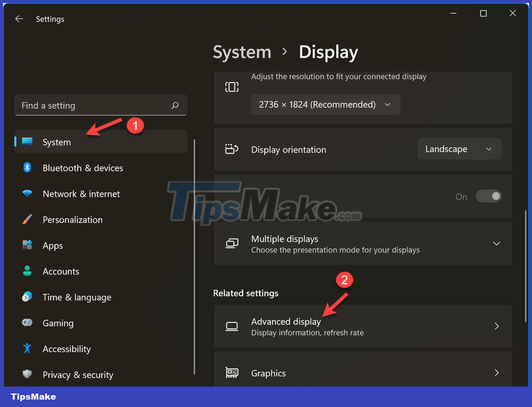Open the Graphics settings page

(362, 372)
